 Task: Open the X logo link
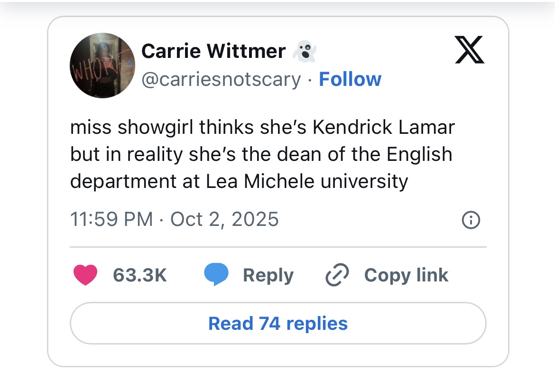click(469, 50)
